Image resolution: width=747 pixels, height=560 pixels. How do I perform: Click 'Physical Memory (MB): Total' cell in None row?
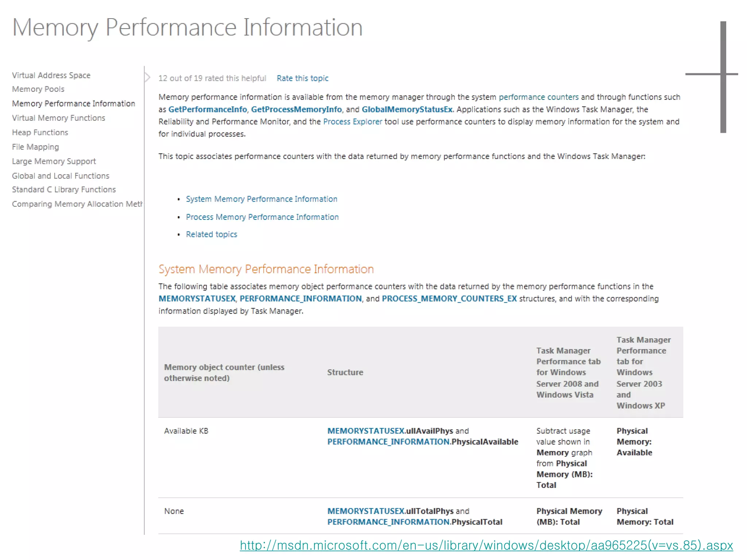pyautogui.click(x=569, y=517)
